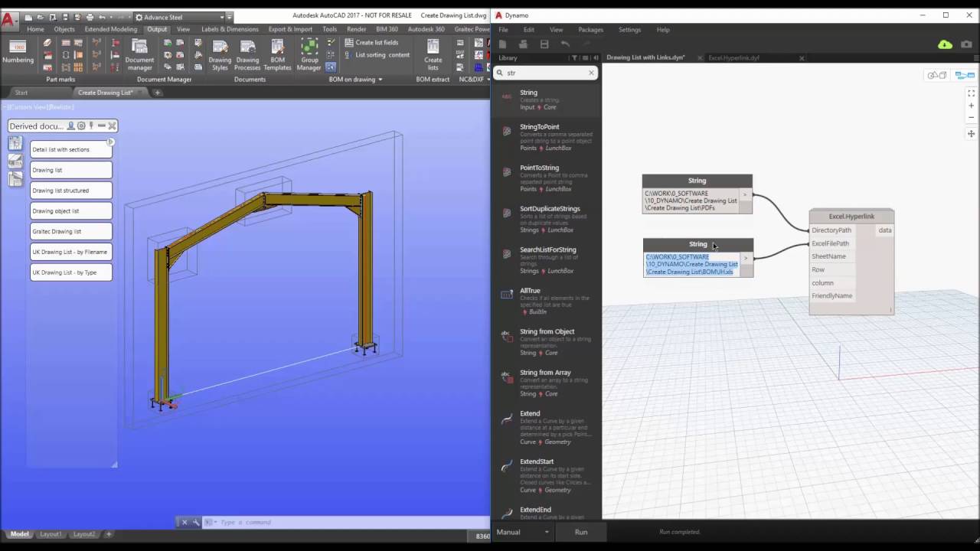Viewport: 980px width, 551px height.
Task: Enable the pan mode canvas control
Action: 972,134
